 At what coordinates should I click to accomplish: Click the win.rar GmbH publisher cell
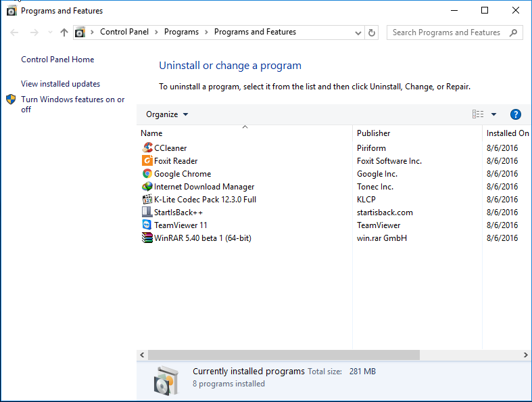382,238
